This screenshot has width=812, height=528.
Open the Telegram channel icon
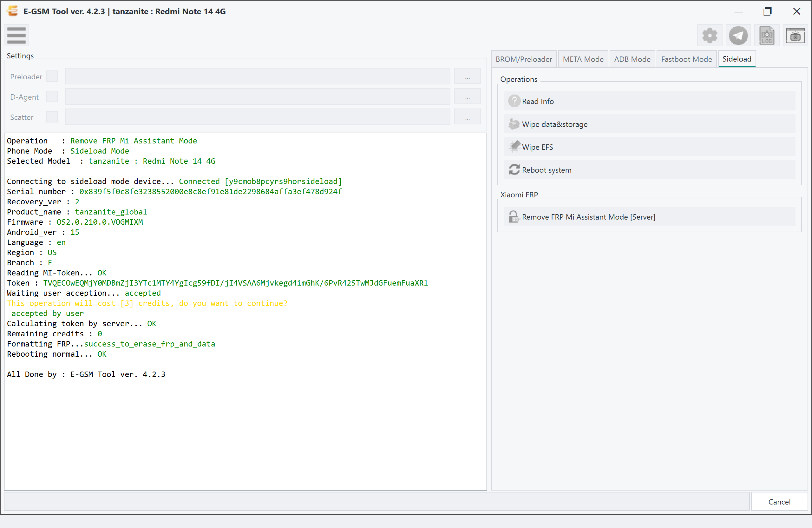tap(738, 36)
